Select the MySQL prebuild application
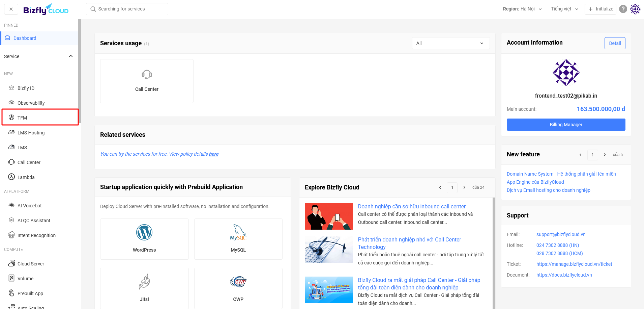The image size is (644, 309). tap(238, 239)
